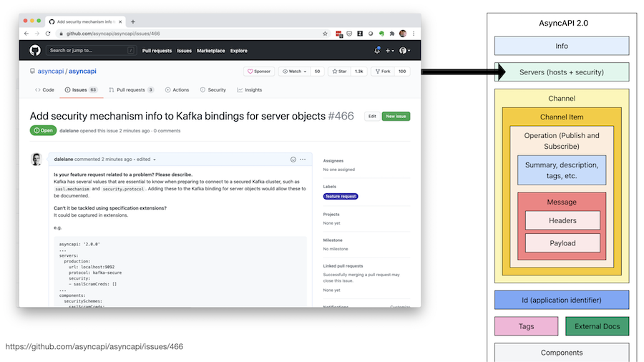Click dalelane's avatar beside the comment
Image resolution: width=644 pixels, height=362 pixels.
36,160
